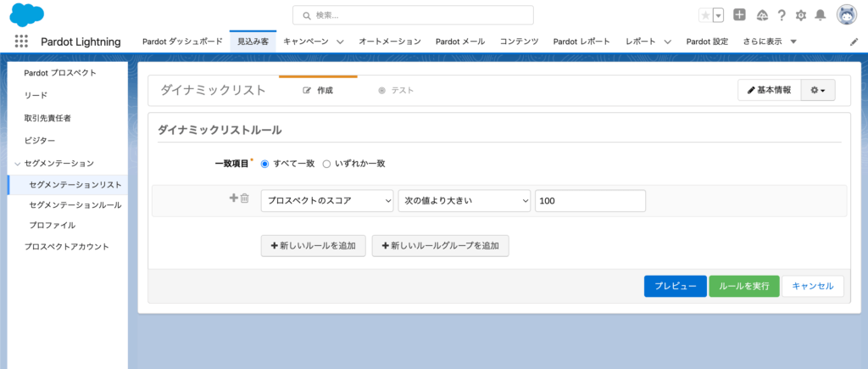This screenshot has width=868, height=369.
Task: Select セグメンテーションリスト in the sidebar
Action: [68, 185]
